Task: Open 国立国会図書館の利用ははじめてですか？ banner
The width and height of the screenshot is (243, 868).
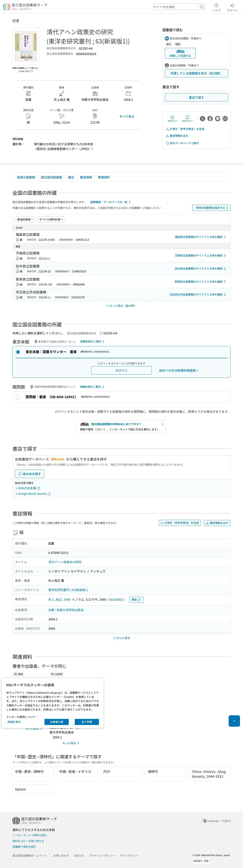Action: 121,427
